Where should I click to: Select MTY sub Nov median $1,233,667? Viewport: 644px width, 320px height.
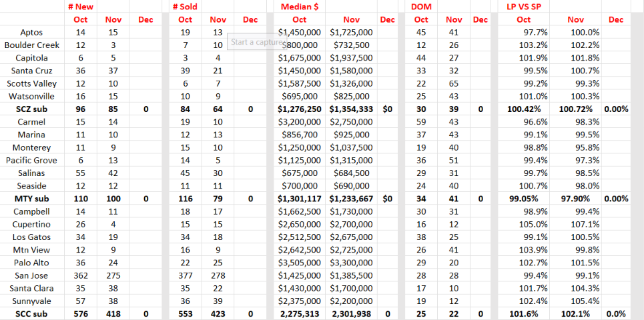pos(351,199)
